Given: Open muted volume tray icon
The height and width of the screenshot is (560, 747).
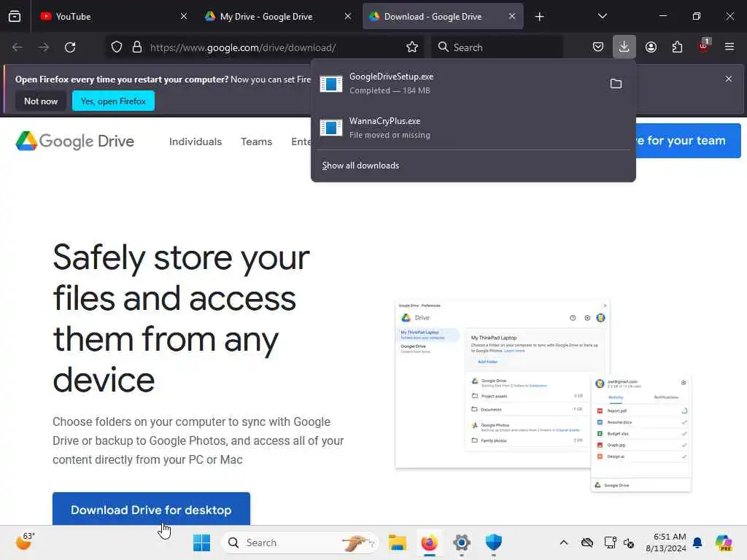Looking at the screenshot, I should (629, 542).
